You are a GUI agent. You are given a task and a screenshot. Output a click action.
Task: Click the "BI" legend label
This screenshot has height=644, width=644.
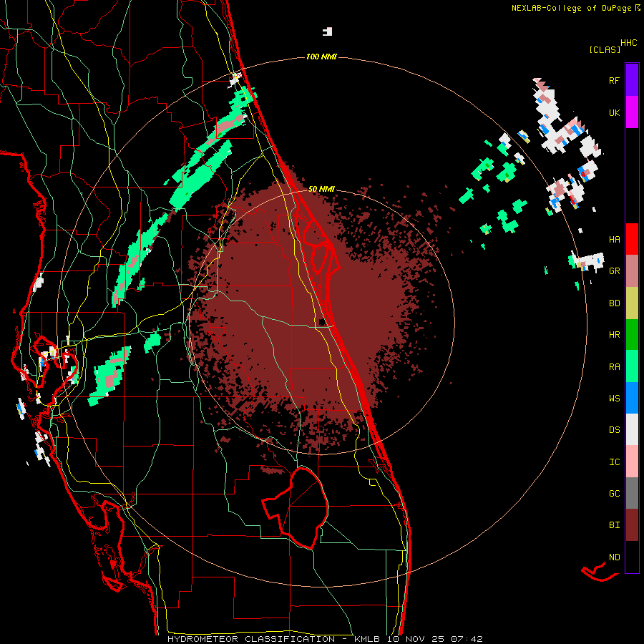point(614,525)
